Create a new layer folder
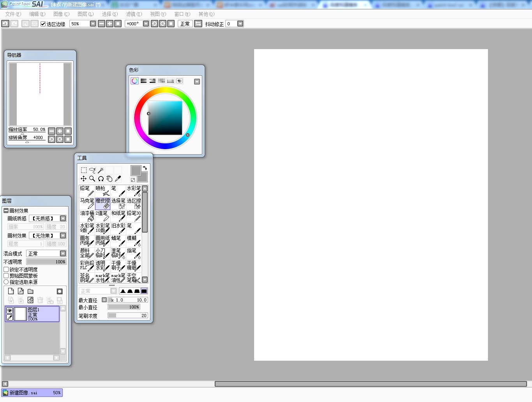 (x=30, y=291)
